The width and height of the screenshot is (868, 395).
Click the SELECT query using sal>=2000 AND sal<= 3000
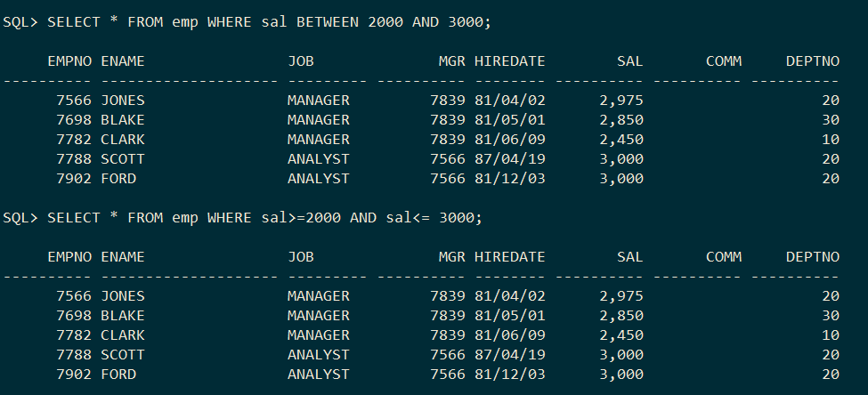[264, 218]
